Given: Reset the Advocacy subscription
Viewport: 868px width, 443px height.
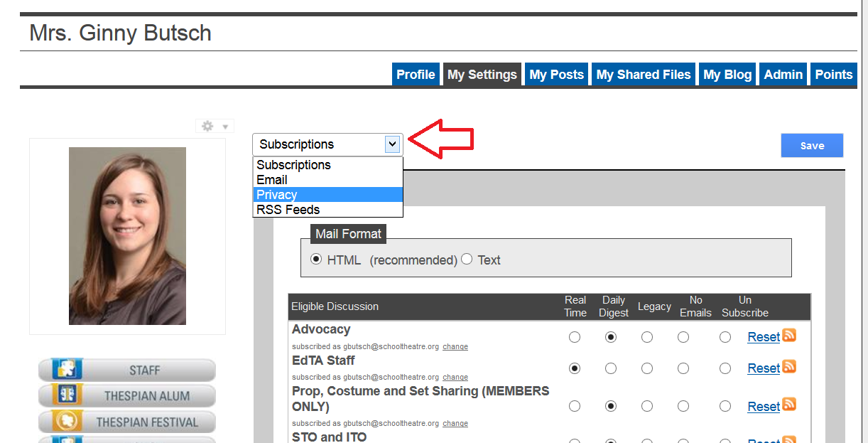Looking at the screenshot, I should point(764,337).
